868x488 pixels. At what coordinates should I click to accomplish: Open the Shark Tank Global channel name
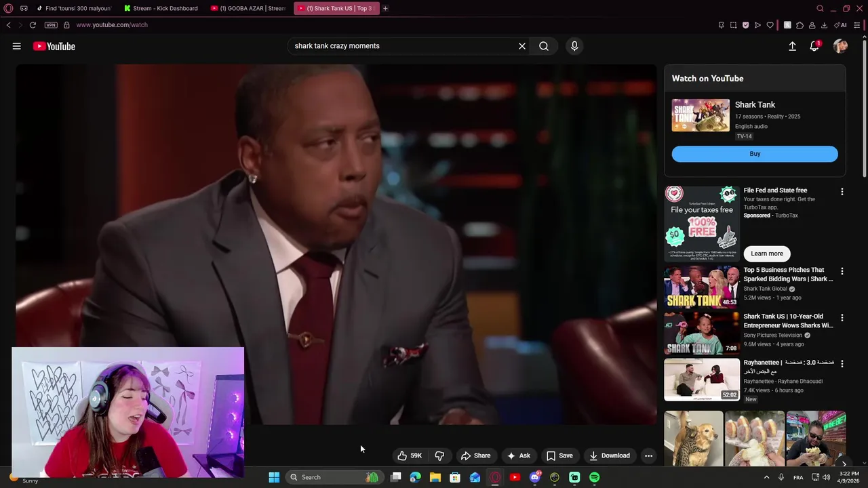click(x=766, y=289)
